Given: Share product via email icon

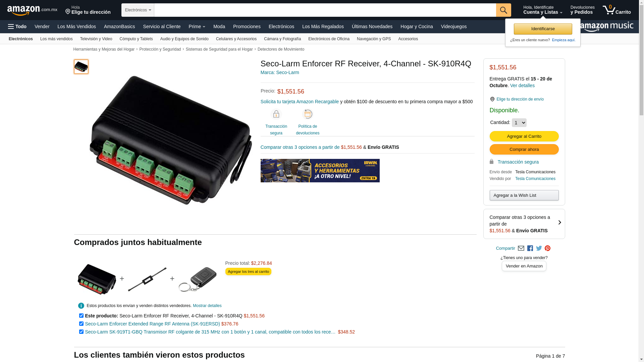Looking at the screenshot, I should pos(521,248).
